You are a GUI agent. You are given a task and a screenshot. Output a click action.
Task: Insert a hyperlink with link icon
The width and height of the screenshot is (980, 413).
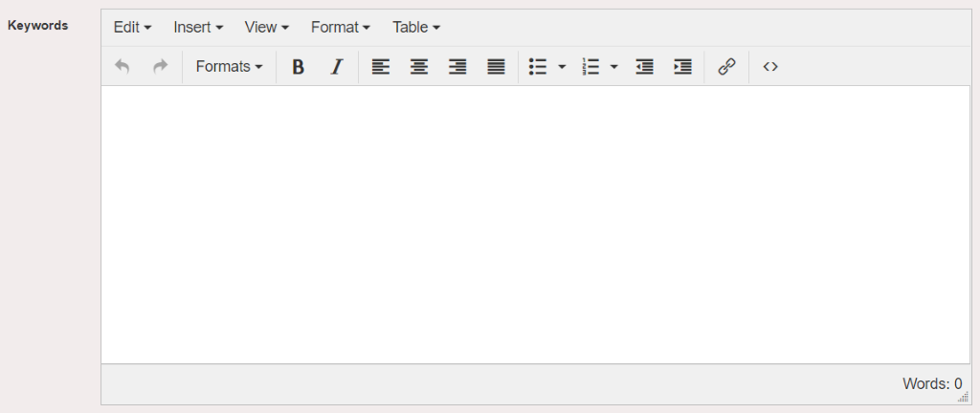pyautogui.click(x=726, y=67)
